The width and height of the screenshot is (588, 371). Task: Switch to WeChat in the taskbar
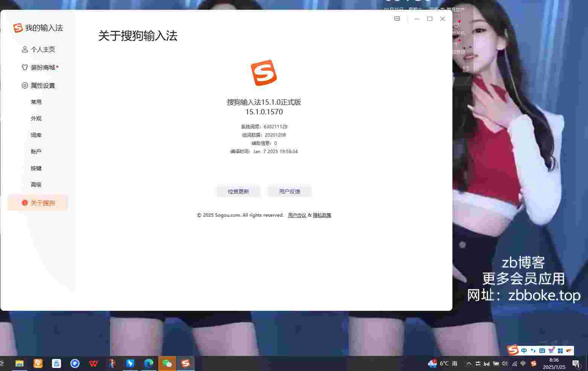[x=167, y=363]
